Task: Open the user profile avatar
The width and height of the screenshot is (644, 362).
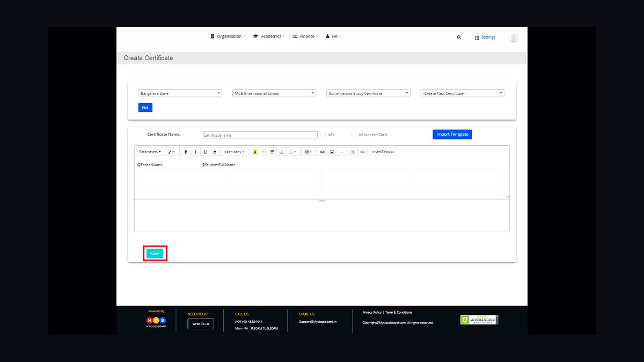Action: tap(514, 38)
